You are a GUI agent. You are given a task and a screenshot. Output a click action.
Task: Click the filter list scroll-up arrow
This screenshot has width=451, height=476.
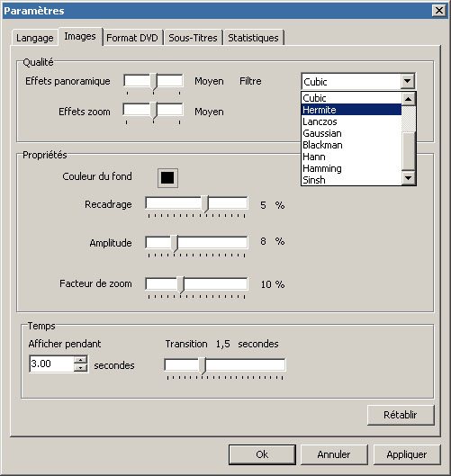(408, 99)
